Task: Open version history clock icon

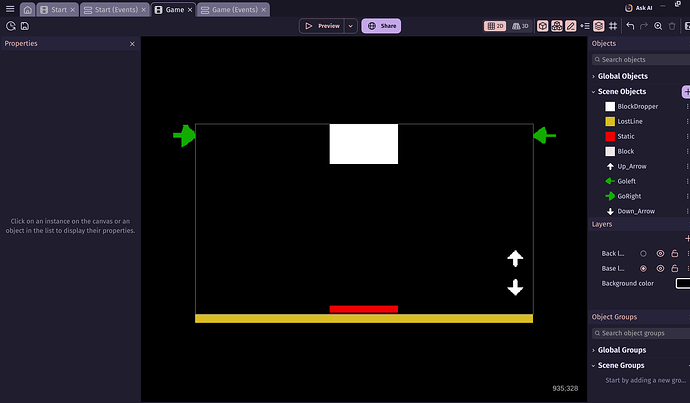Action: [11, 26]
